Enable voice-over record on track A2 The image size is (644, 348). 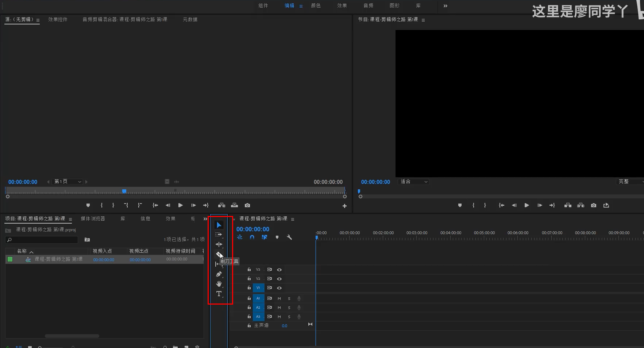(299, 308)
